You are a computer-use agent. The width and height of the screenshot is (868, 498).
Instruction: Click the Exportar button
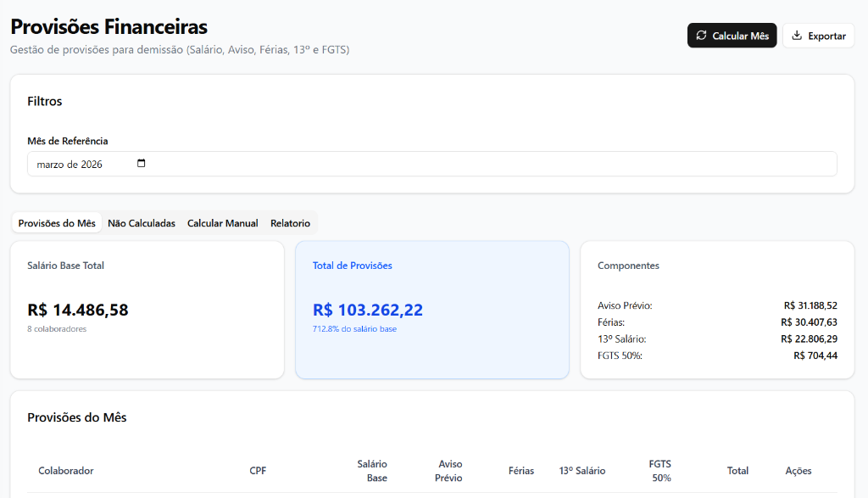(818, 36)
